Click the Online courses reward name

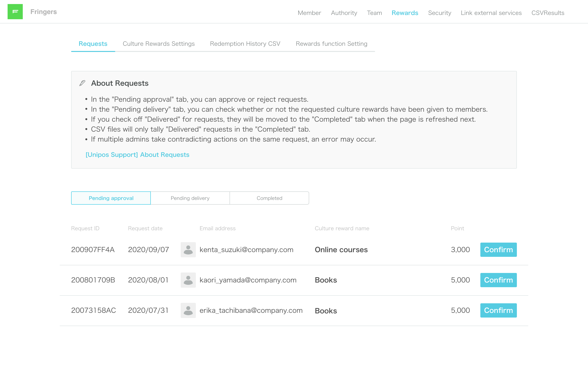pyautogui.click(x=341, y=250)
